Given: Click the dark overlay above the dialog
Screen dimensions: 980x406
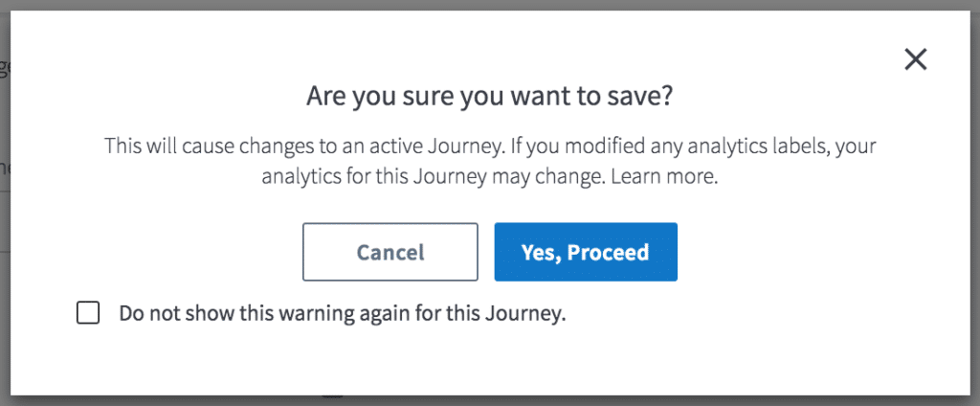Looking at the screenshot, I should coord(489,5).
